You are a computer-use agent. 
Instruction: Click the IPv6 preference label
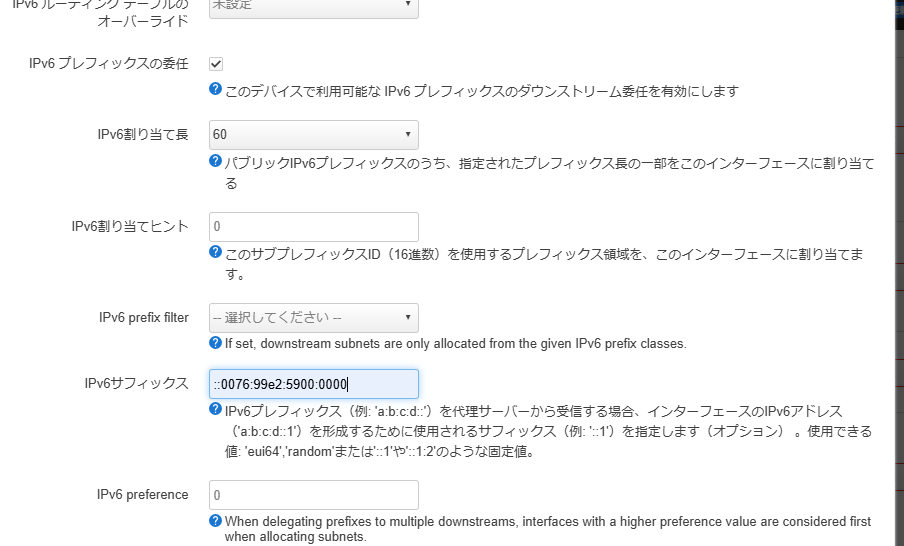pos(142,495)
